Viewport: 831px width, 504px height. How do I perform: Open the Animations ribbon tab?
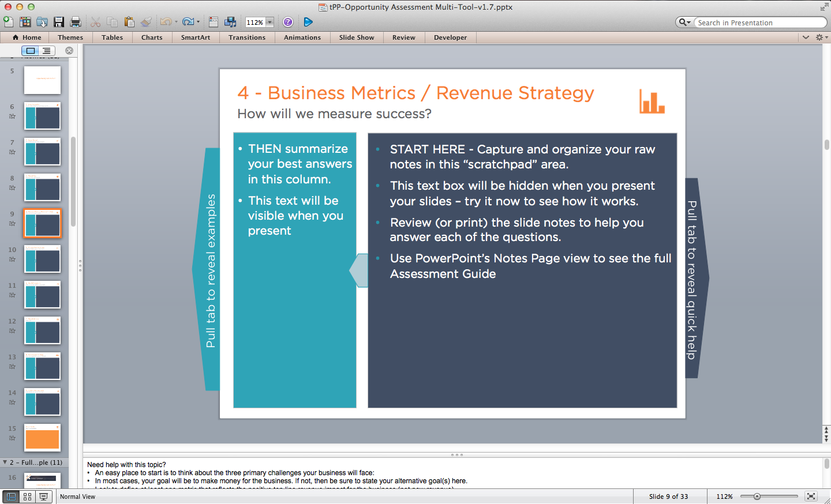302,37
